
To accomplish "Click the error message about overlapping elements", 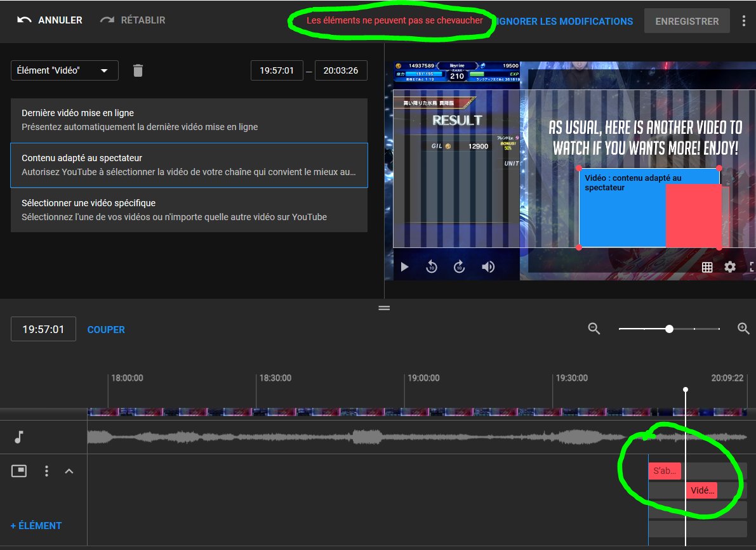I will click(x=394, y=20).
